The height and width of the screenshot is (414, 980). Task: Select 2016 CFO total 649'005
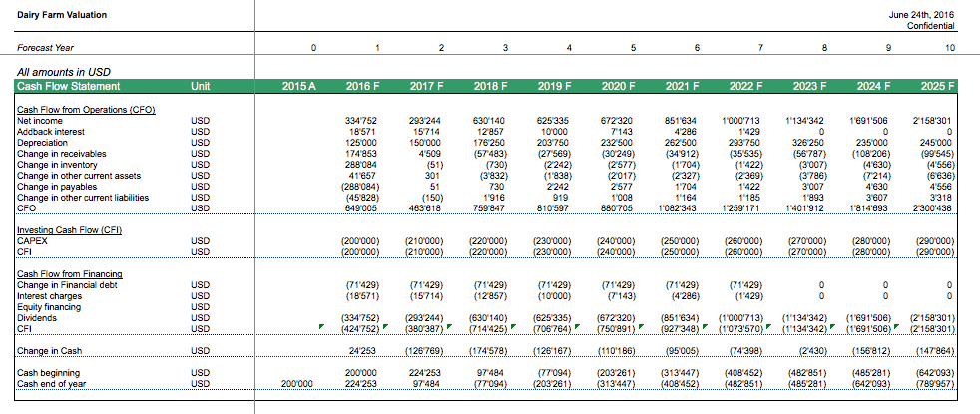click(x=361, y=207)
